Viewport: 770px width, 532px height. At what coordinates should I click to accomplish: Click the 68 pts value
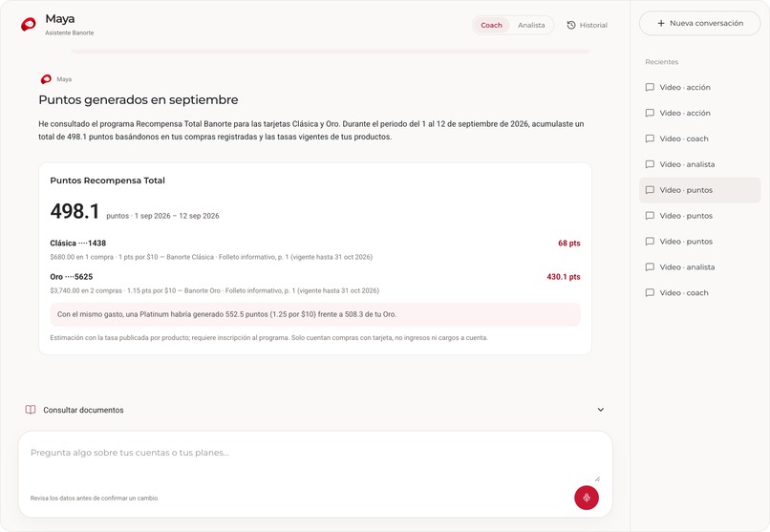(x=569, y=243)
